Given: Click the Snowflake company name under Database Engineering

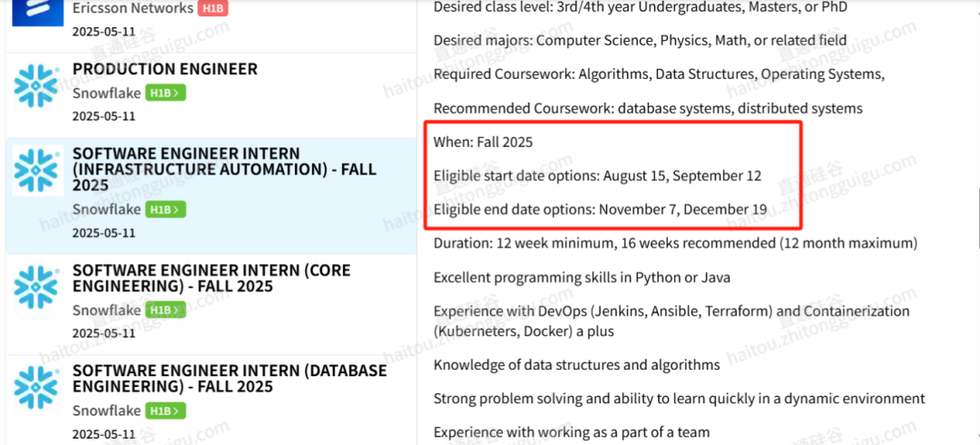Looking at the screenshot, I should tap(107, 411).
